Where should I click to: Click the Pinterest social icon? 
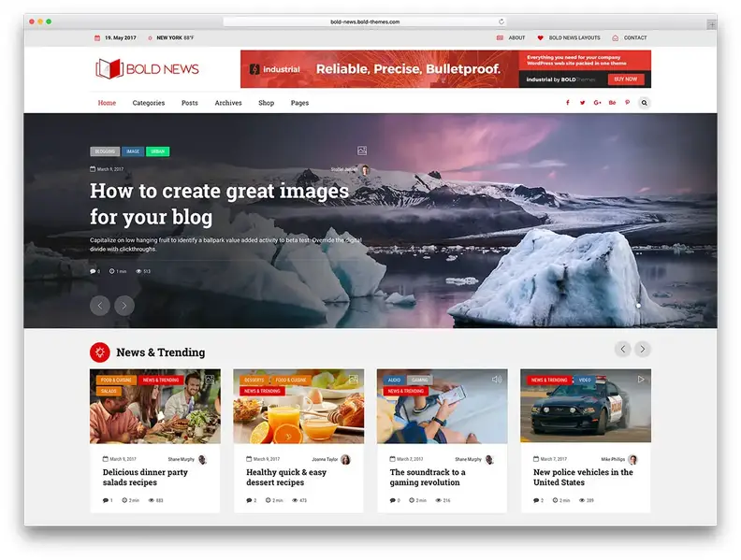tap(627, 103)
